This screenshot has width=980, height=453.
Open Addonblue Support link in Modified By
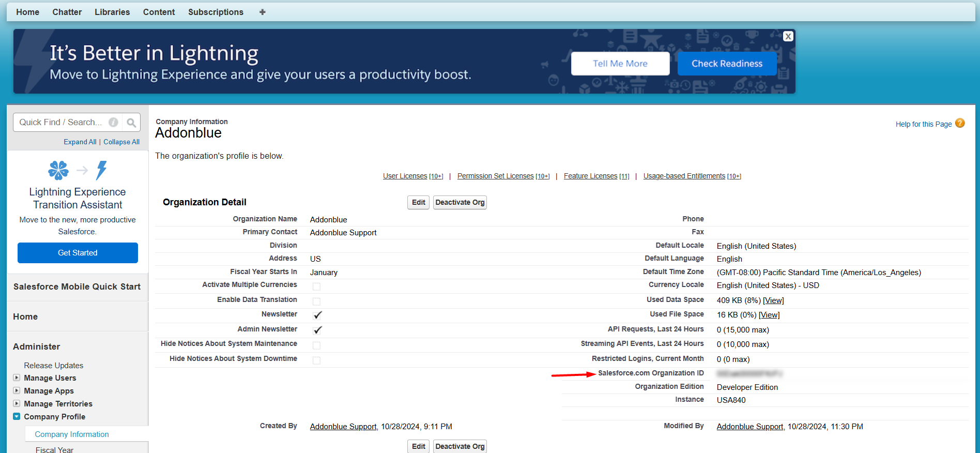click(x=749, y=427)
